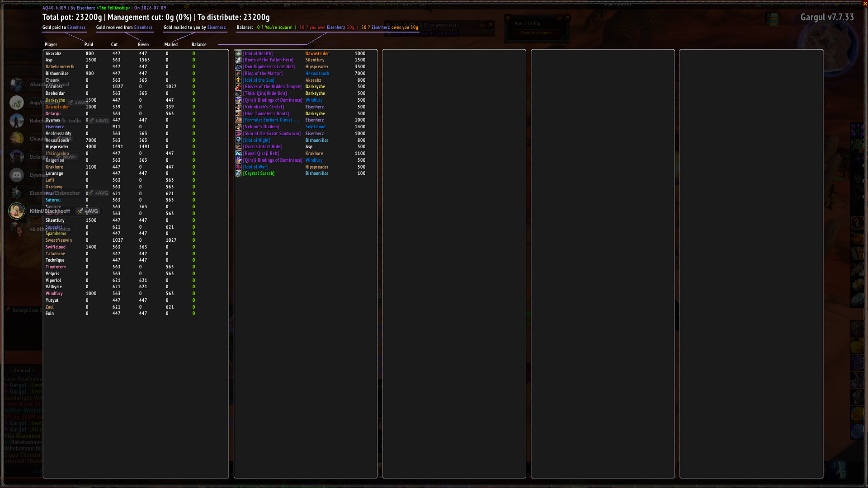Click the Idol of War icon

[x=238, y=167]
